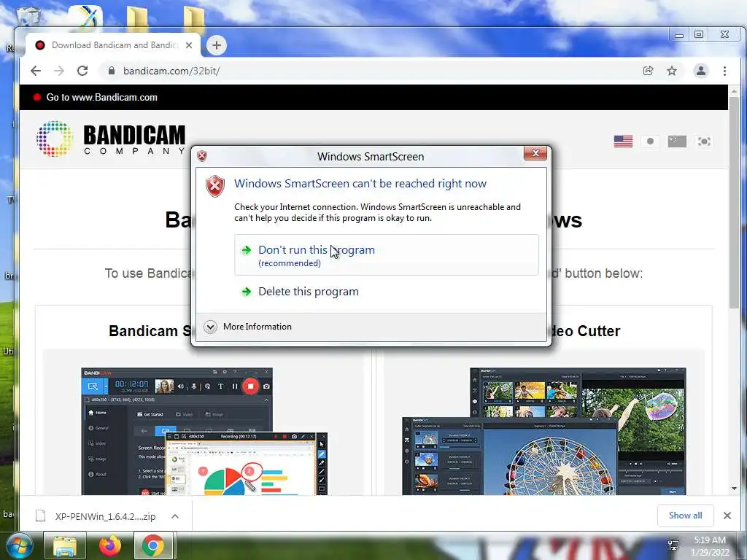Minimize the Chrome window
The image size is (747, 560).
(679, 35)
